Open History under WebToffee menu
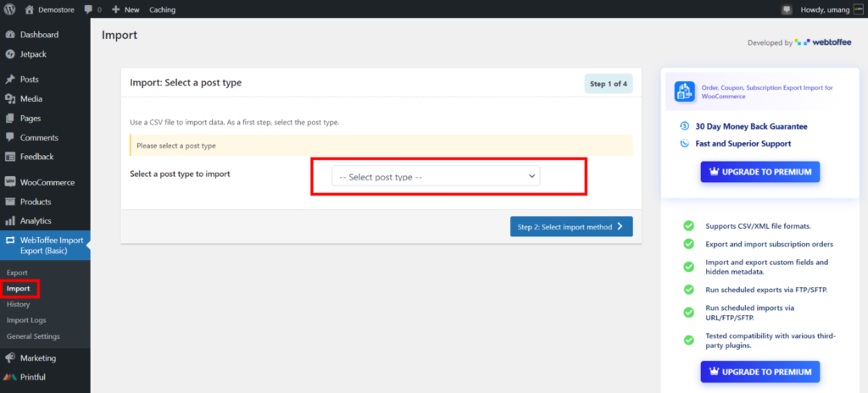The width and height of the screenshot is (868, 393). tap(19, 304)
